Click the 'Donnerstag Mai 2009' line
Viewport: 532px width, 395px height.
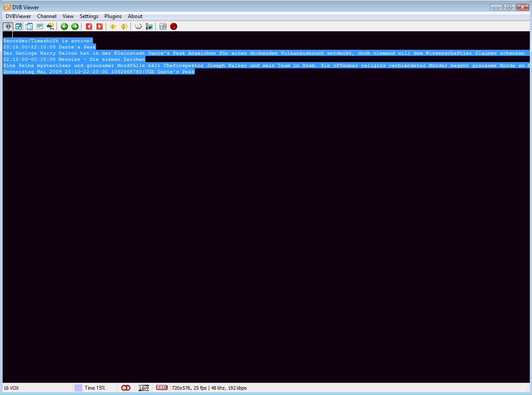click(x=99, y=71)
